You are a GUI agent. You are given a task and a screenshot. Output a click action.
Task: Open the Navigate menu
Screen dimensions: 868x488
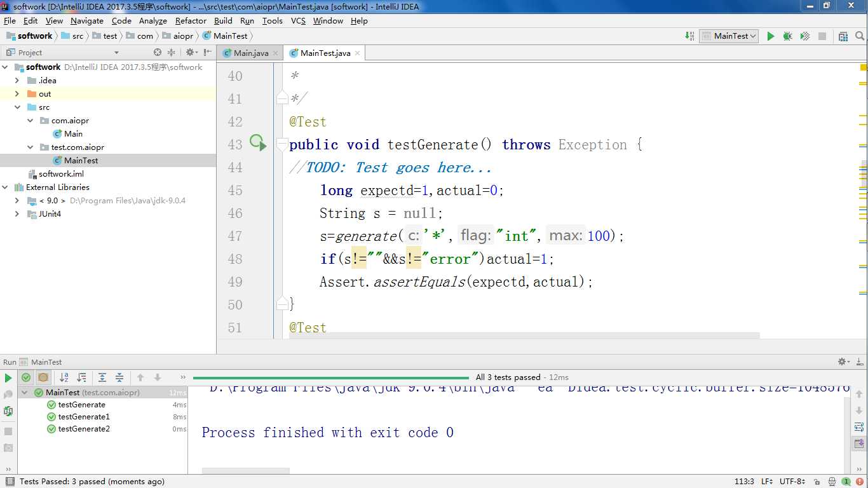[x=87, y=21]
